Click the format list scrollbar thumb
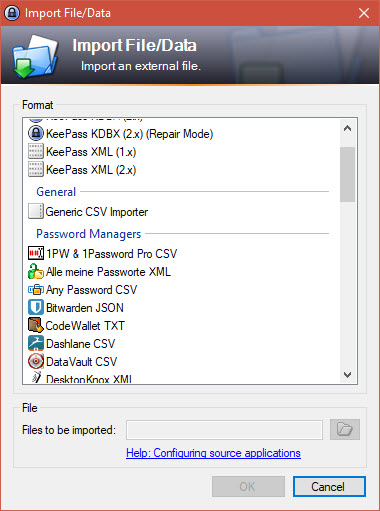The height and width of the screenshot is (511, 380). [348, 174]
